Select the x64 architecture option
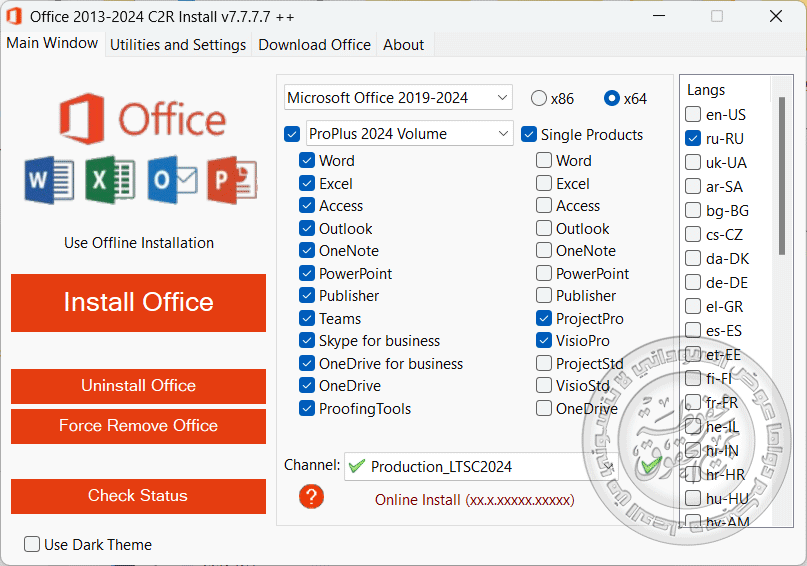This screenshot has height=566, width=807. click(612, 98)
